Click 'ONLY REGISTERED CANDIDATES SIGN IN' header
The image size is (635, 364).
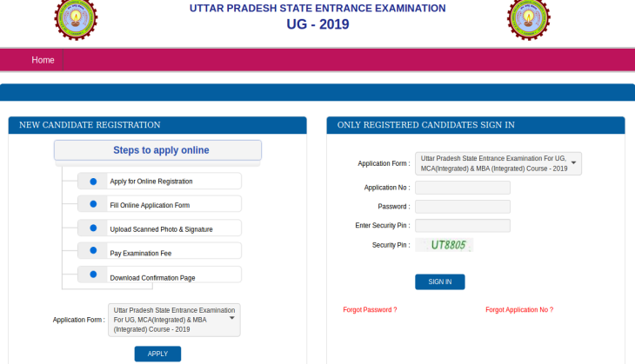pyautogui.click(x=476, y=125)
